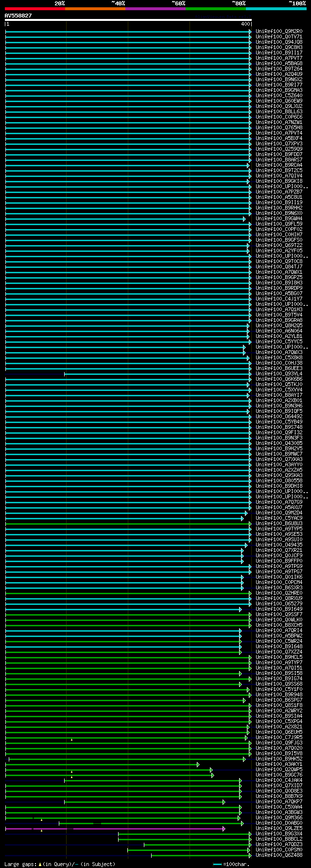
Task: Select label UniRef100_B9I649
Action: (279, 609)
